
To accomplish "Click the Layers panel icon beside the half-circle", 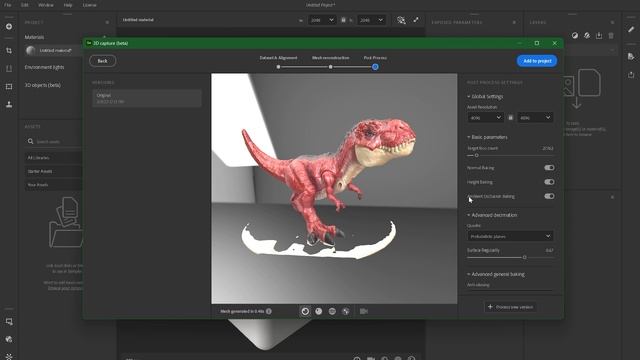I will [x=587, y=36].
